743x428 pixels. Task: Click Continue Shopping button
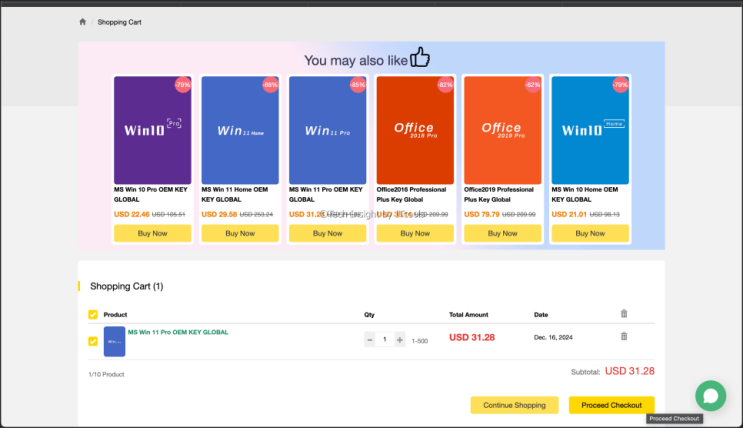tap(514, 405)
